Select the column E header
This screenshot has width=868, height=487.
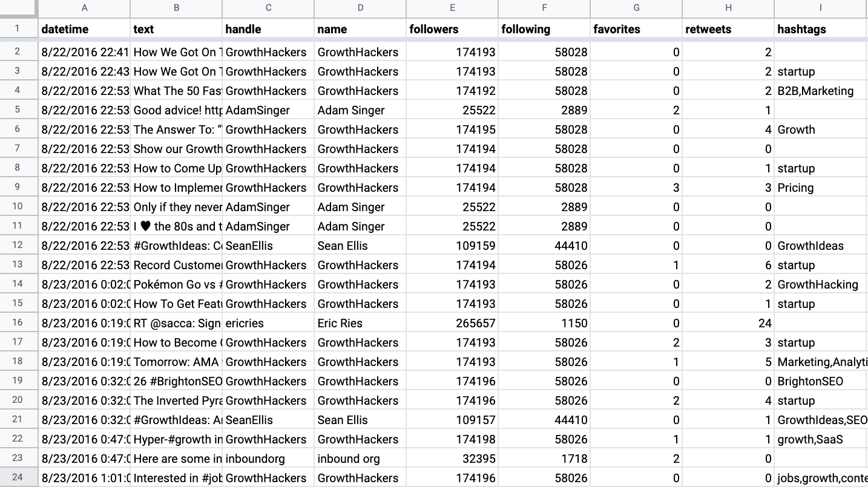coord(452,8)
